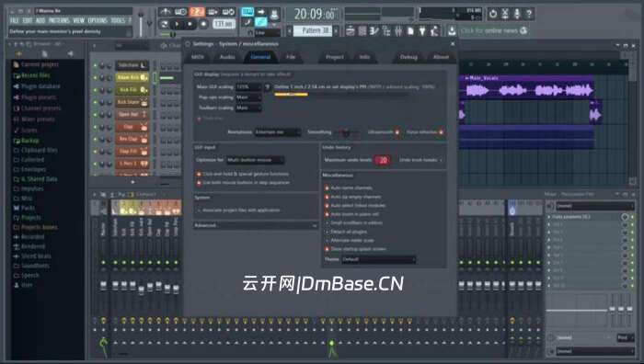Open the Pop-ups scaling dropdown
Image resolution: width=644 pixels, height=364 pixels.
tap(248, 97)
